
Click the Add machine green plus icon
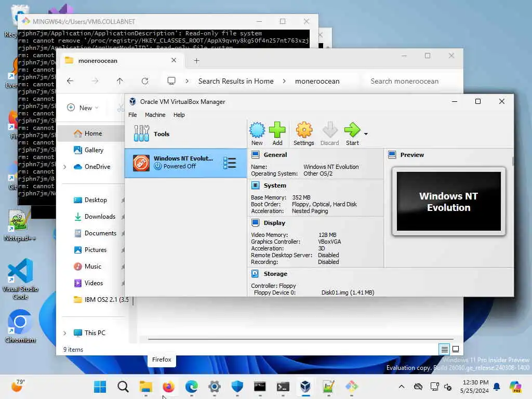tap(277, 134)
